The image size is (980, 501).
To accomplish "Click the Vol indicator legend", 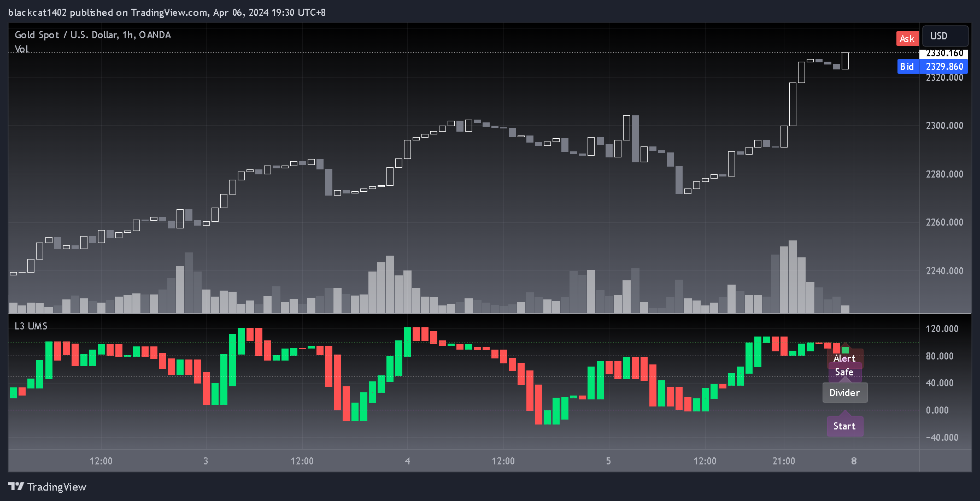I will click(x=21, y=49).
